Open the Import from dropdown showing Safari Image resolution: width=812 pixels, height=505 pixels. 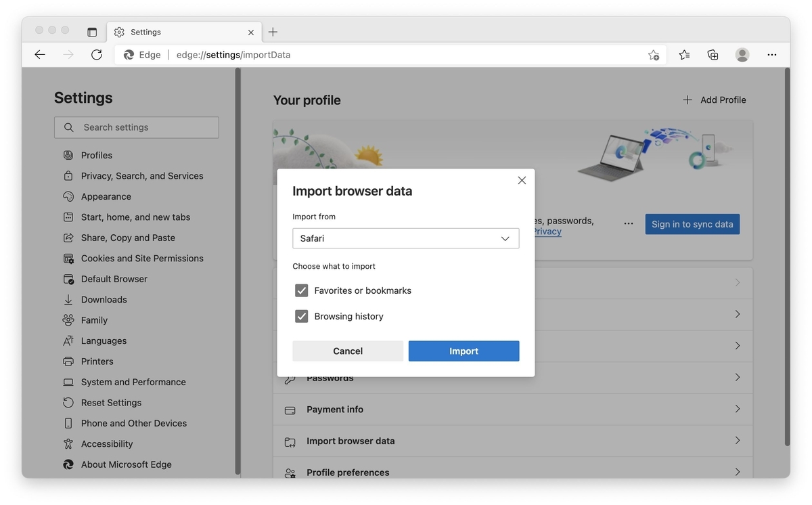pos(405,238)
